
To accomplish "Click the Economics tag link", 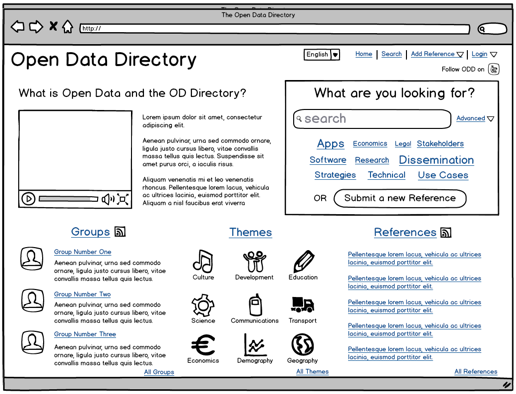I will pos(370,144).
